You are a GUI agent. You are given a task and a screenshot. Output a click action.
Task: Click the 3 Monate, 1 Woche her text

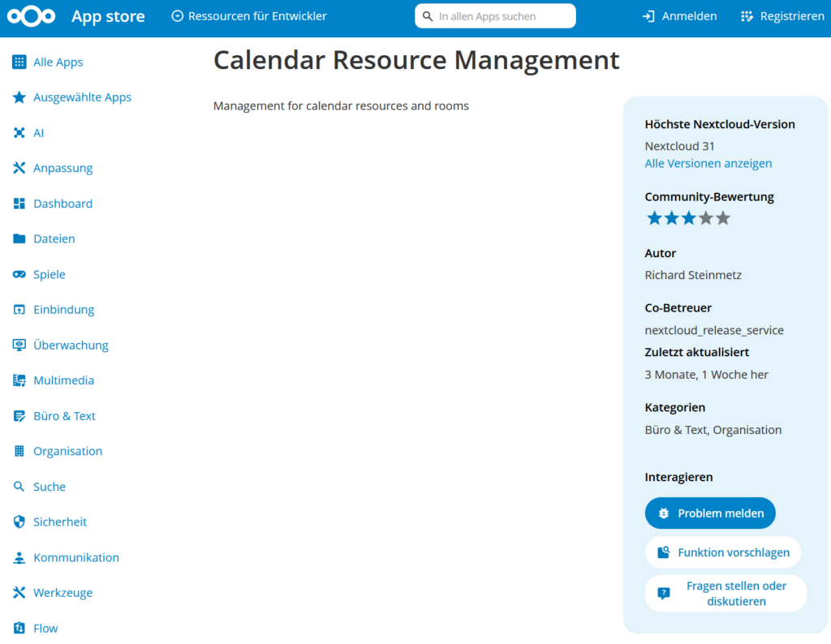[706, 375]
